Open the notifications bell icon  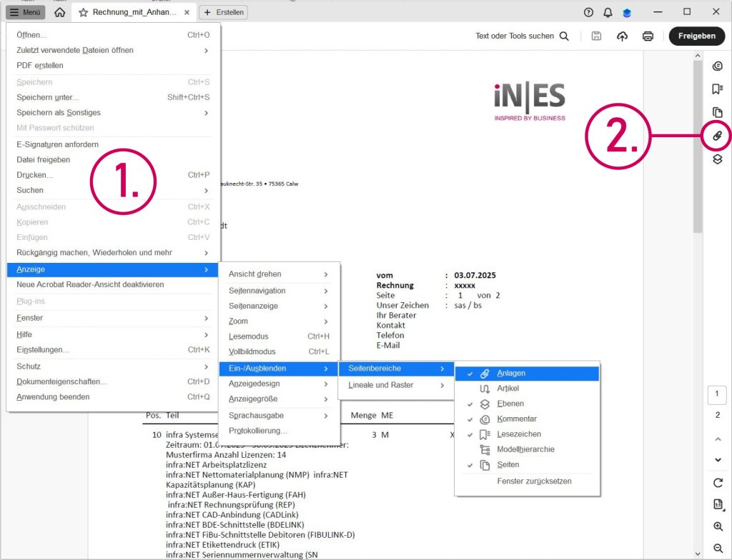click(608, 12)
